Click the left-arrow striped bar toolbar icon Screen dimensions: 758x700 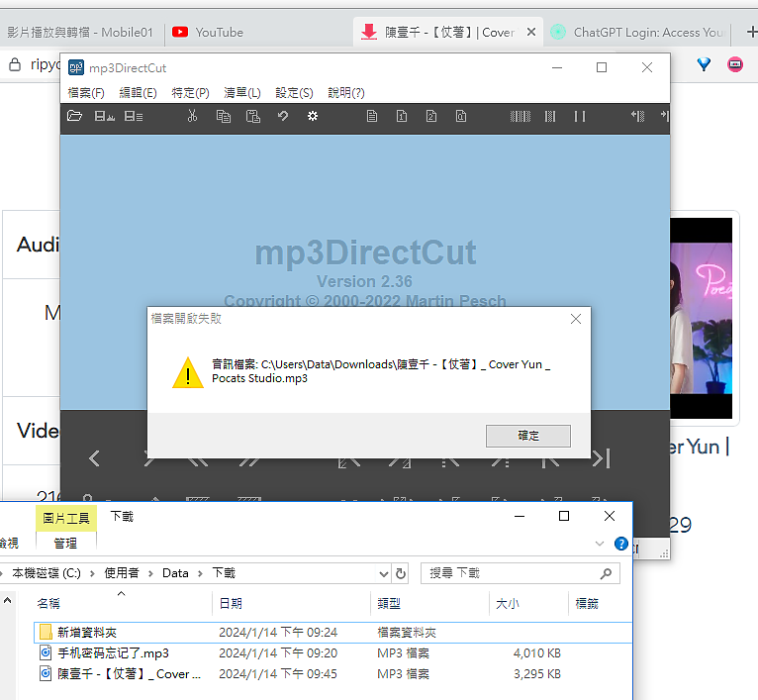[637, 116]
